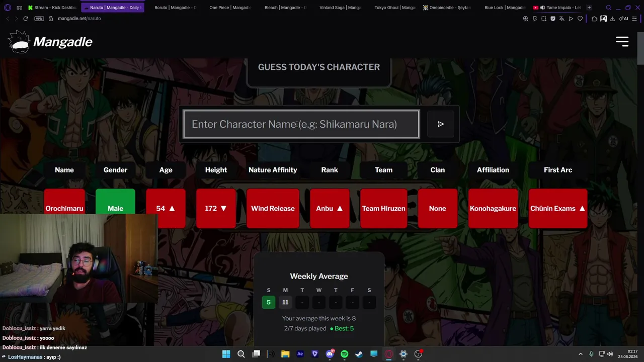Click the pin icon in browser toolbar
The image size is (644, 362).
coord(535,19)
